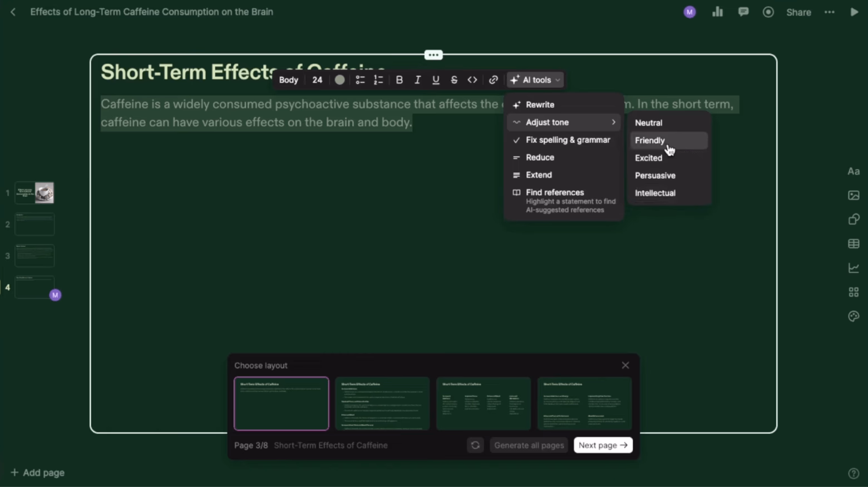Image resolution: width=868 pixels, height=487 pixels.
Task: Select Reduce in the AI tools menu
Action: 564,157
